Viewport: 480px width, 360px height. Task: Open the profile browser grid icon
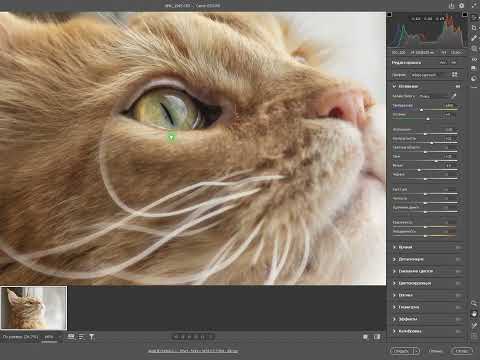pyautogui.click(x=455, y=75)
